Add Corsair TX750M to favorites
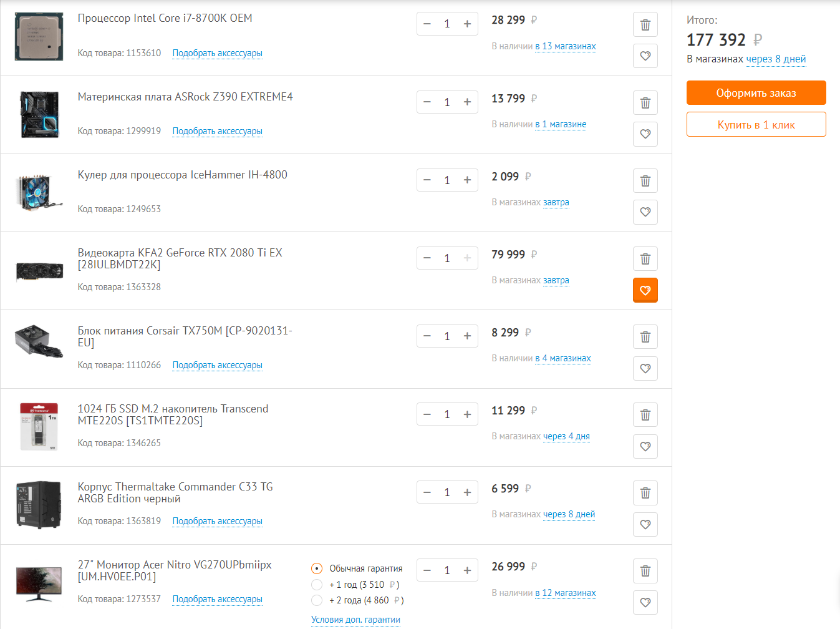 tap(645, 368)
